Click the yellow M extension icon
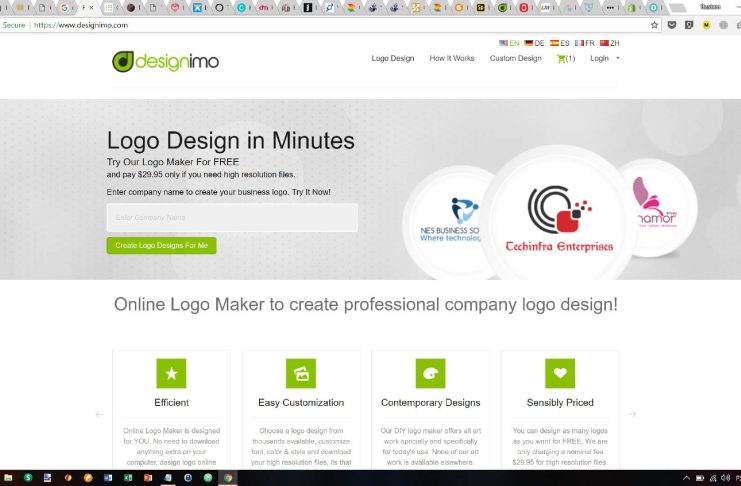 (x=706, y=25)
